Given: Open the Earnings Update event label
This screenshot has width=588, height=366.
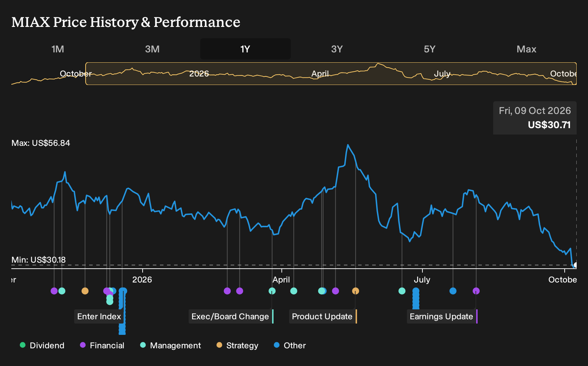Looking at the screenshot, I should pyautogui.click(x=442, y=316).
